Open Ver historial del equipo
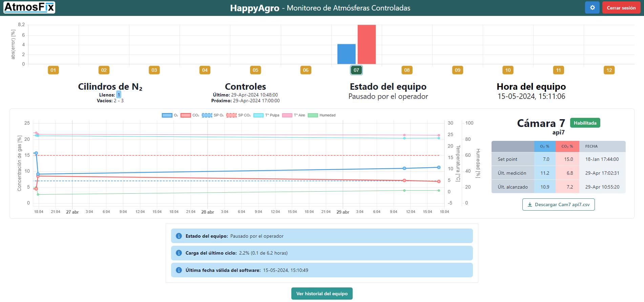Screen dimensions: 644x302 [x=322, y=294]
